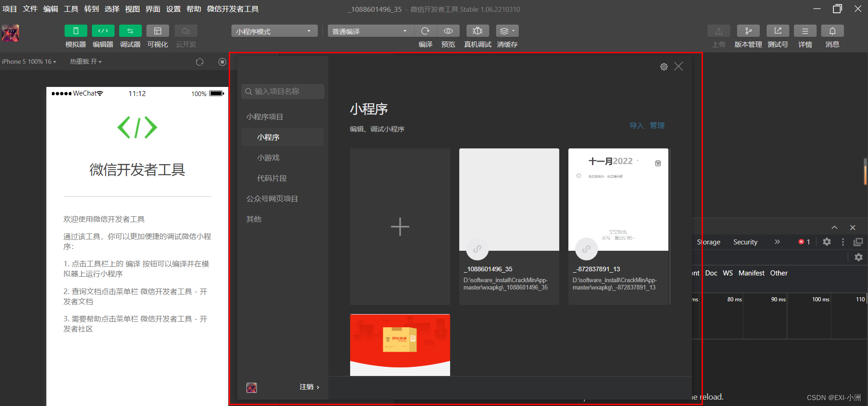This screenshot has width=868, height=406.
Task: Expand the hot reload (热重载 开) dropdown
Action: point(85,61)
